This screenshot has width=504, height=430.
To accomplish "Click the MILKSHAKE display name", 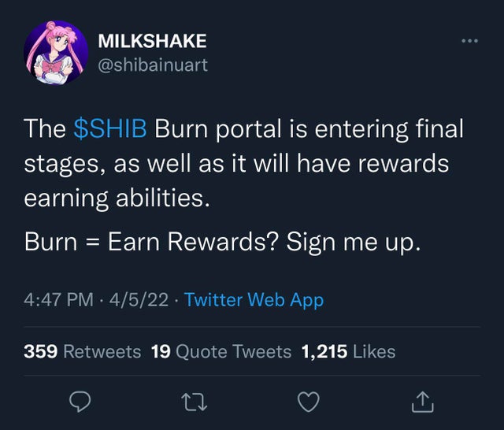I will (x=152, y=41).
